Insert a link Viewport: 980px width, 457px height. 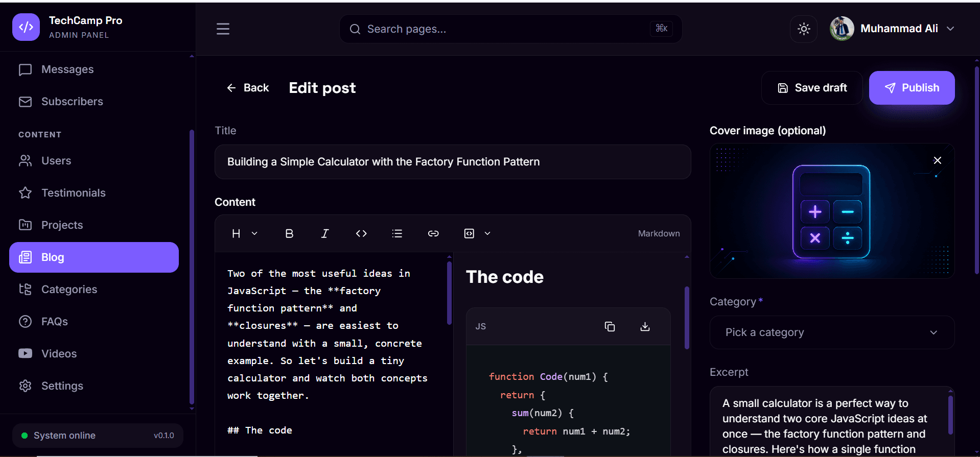coord(433,233)
